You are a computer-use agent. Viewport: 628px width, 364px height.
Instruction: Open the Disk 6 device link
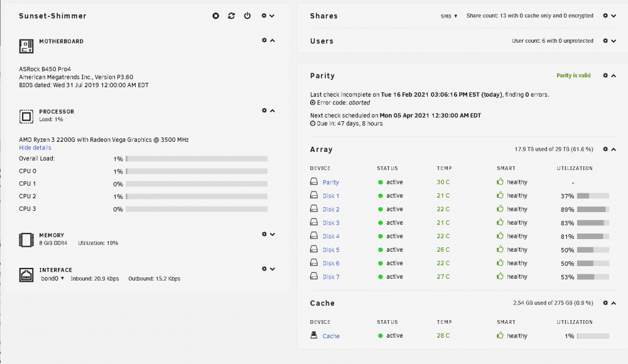[x=331, y=264]
